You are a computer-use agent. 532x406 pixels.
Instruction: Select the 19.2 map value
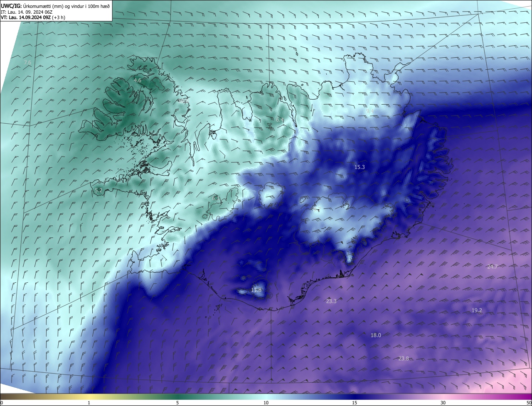[477, 311]
